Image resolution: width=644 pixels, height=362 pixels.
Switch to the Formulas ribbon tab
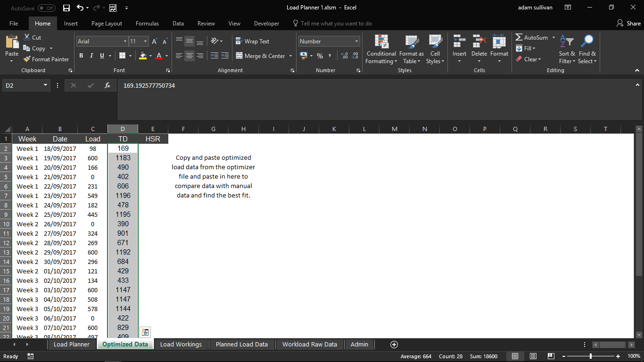pos(147,23)
